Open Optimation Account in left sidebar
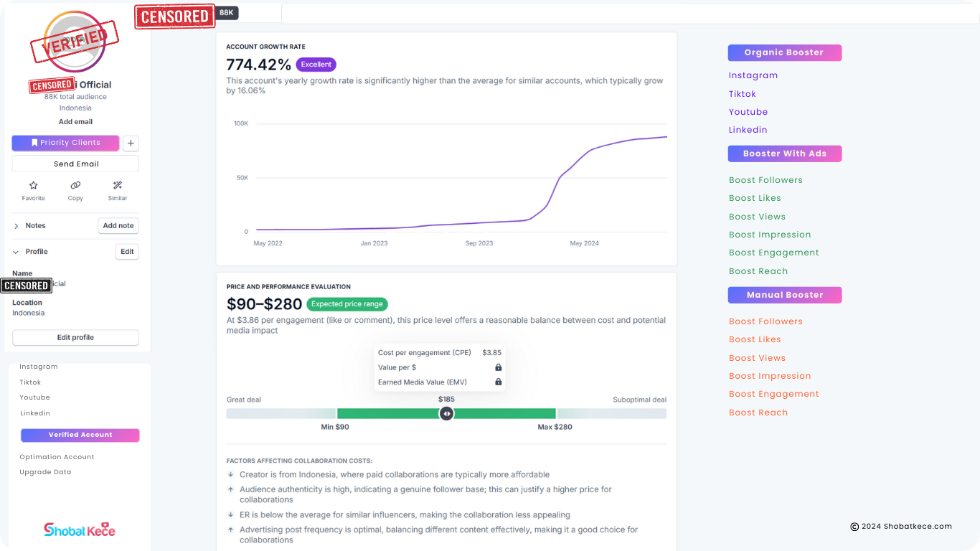This screenshot has width=980, height=551. coord(57,457)
